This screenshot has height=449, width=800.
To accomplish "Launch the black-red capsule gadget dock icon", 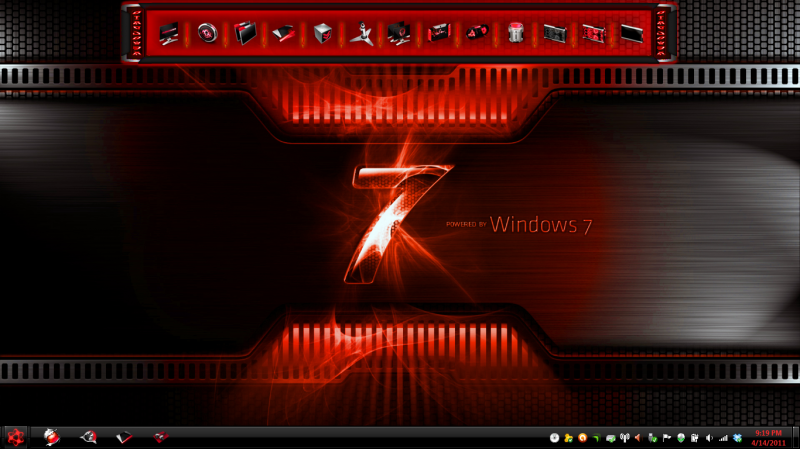I will (x=478, y=33).
